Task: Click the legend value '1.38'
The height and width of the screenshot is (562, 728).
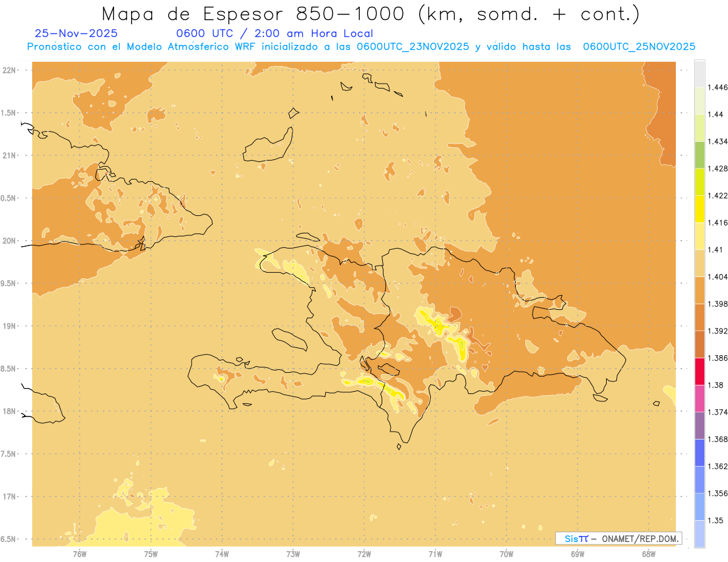Action: [716, 385]
